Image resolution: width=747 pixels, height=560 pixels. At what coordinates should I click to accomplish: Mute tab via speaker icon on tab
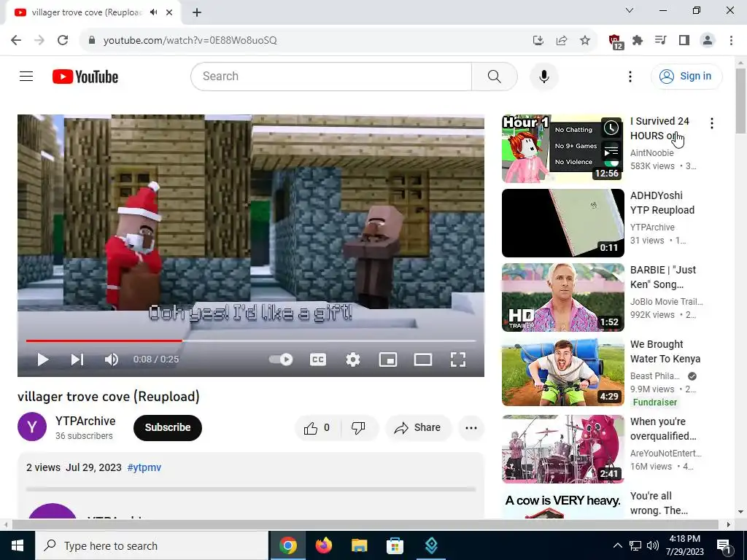(x=153, y=12)
